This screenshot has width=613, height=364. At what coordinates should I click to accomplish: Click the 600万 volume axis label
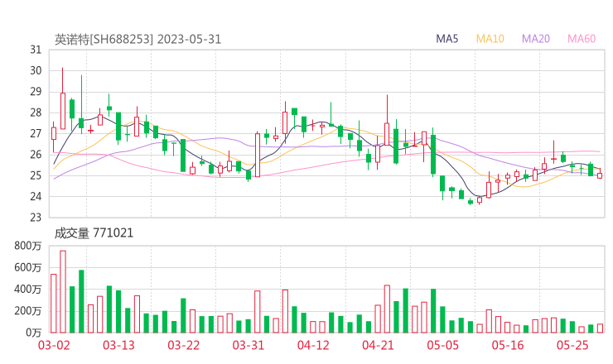coord(28,267)
